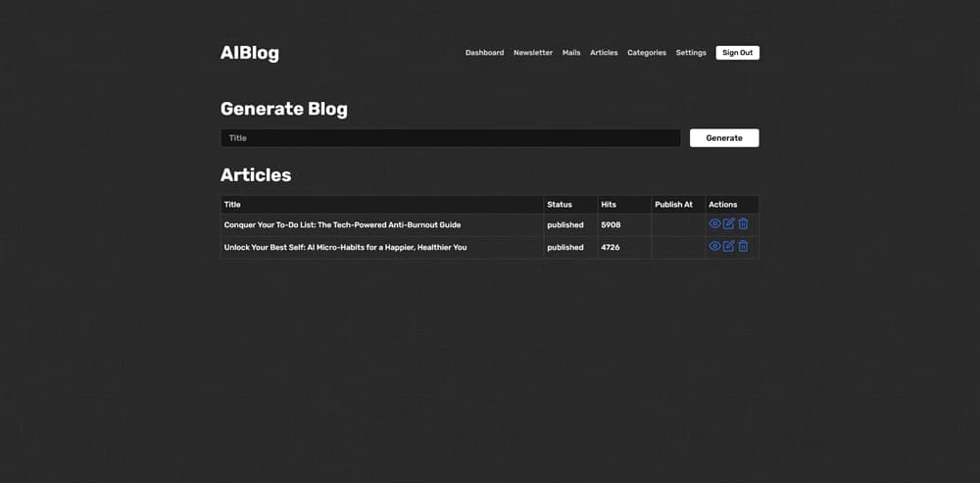Click the Sign Out button
Image resolution: width=980 pixels, height=483 pixels.
click(x=738, y=53)
